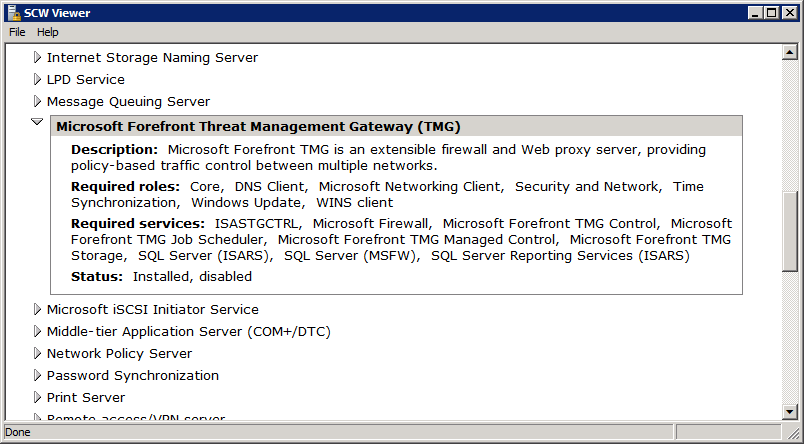The width and height of the screenshot is (804, 444).
Task: Expand Microsoft iSCSI Initiator Service entry
Action: [37, 310]
